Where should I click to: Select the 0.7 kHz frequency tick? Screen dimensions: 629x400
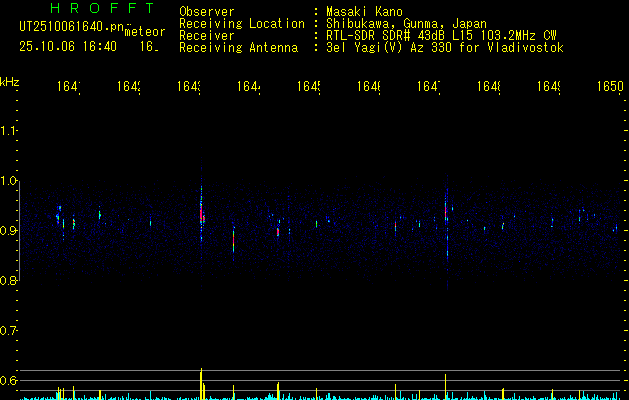[9, 331]
